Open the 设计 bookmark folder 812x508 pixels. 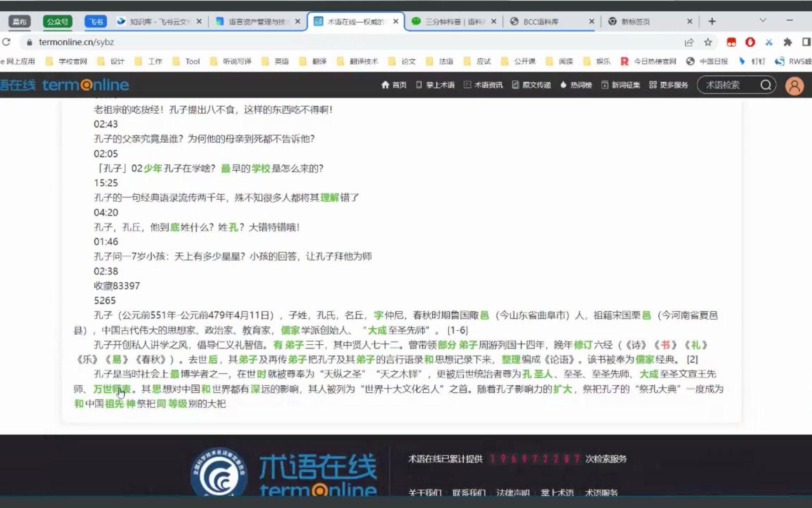(111, 62)
